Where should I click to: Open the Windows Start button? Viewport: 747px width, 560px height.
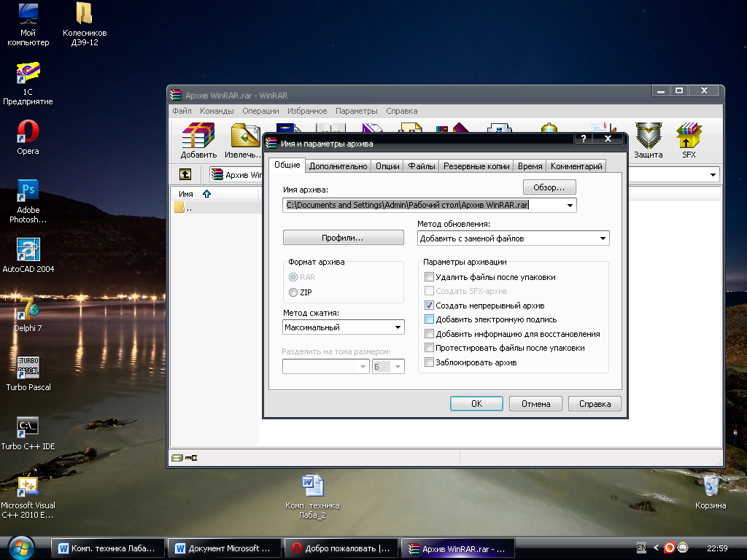pyautogui.click(x=21, y=548)
